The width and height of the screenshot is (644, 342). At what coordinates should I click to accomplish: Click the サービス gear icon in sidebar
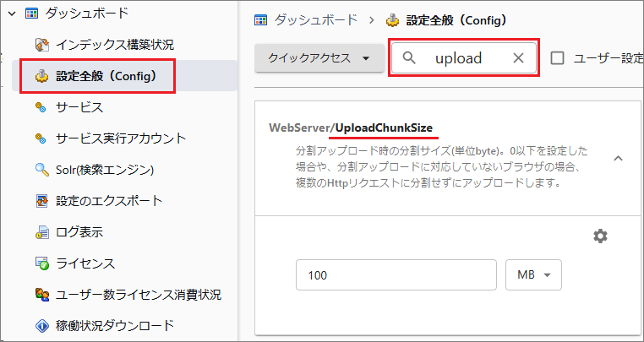[x=41, y=107]
